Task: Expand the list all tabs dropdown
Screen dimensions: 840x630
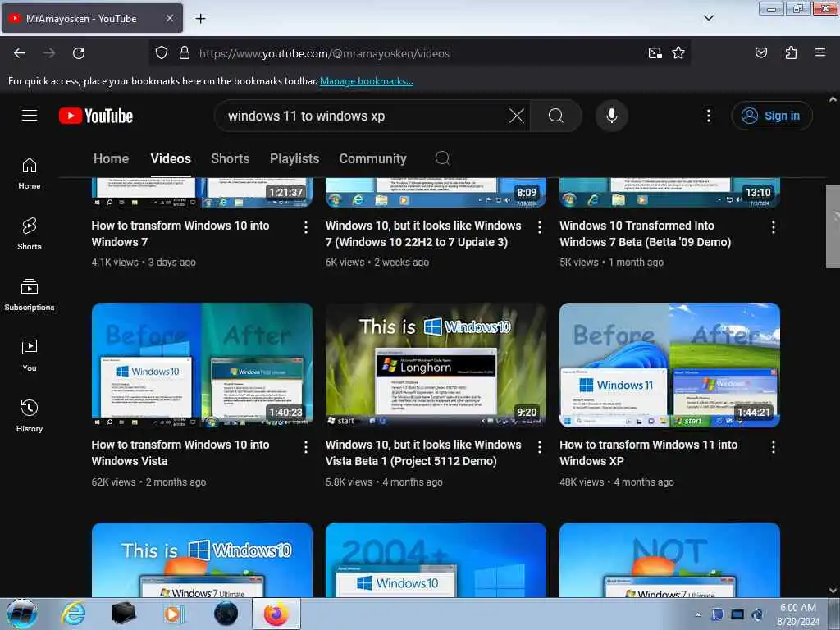Action: (708, 18)
